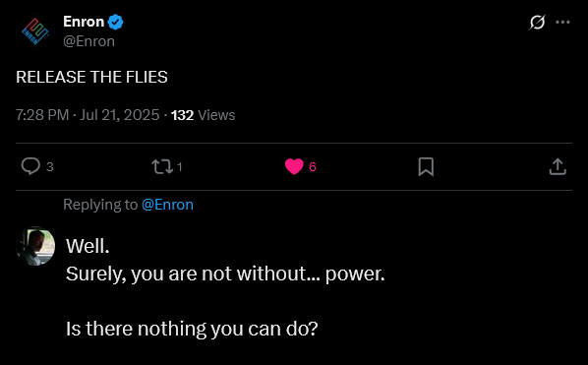Click the blue verified badge
This screenshot has width=588, height=365.
[x=115, y=22]
